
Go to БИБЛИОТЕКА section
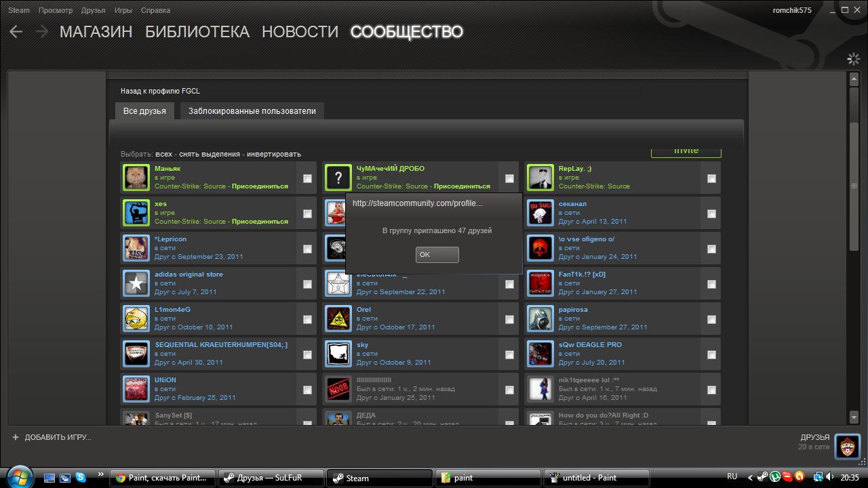(x=197, y=32)
